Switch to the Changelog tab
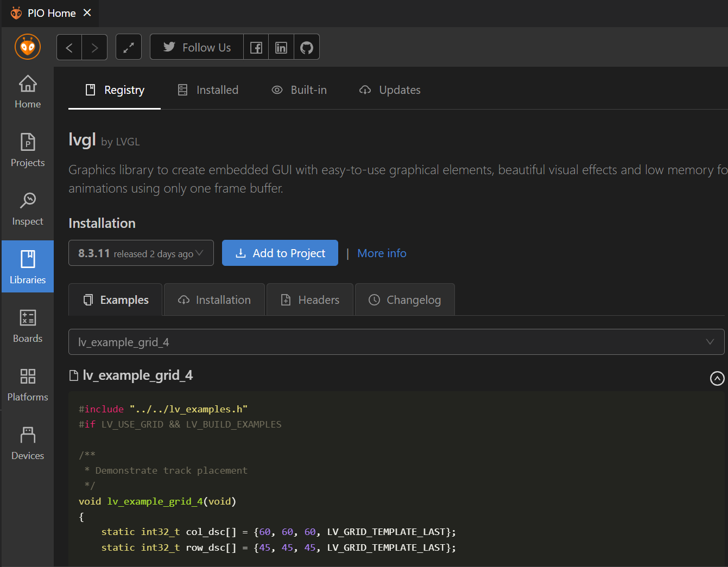Viewport: 728px width, 567px height. [405, 300]
